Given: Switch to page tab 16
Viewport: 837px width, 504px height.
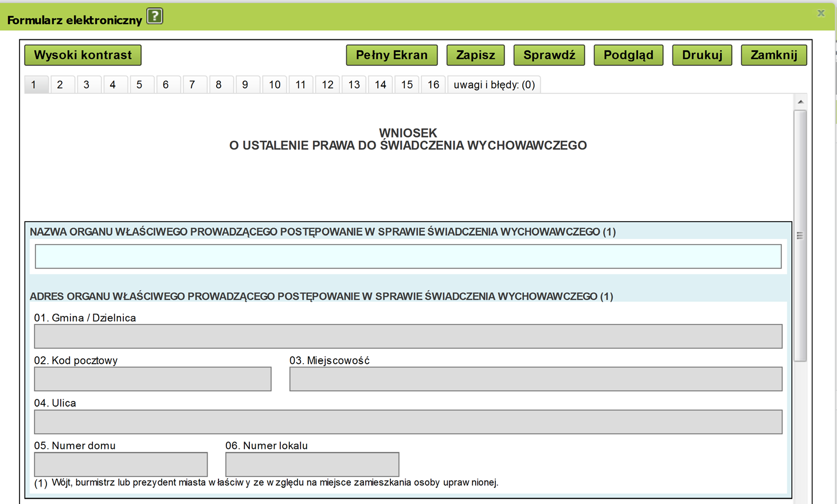Looking at the screenshot, I should pos(433,85).
